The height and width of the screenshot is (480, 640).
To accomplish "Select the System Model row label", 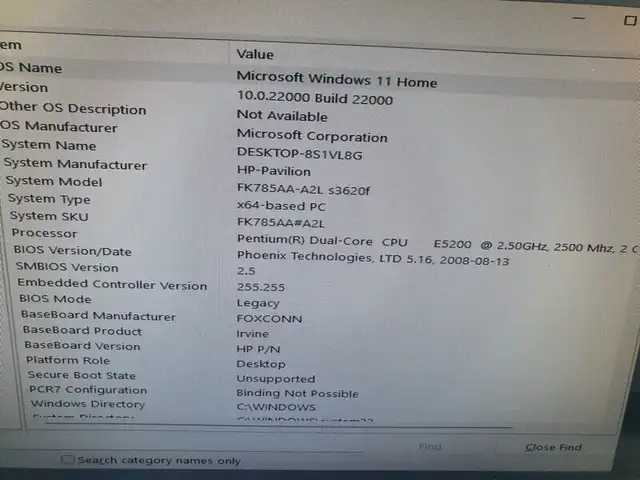I will click(x=54, y=181).
